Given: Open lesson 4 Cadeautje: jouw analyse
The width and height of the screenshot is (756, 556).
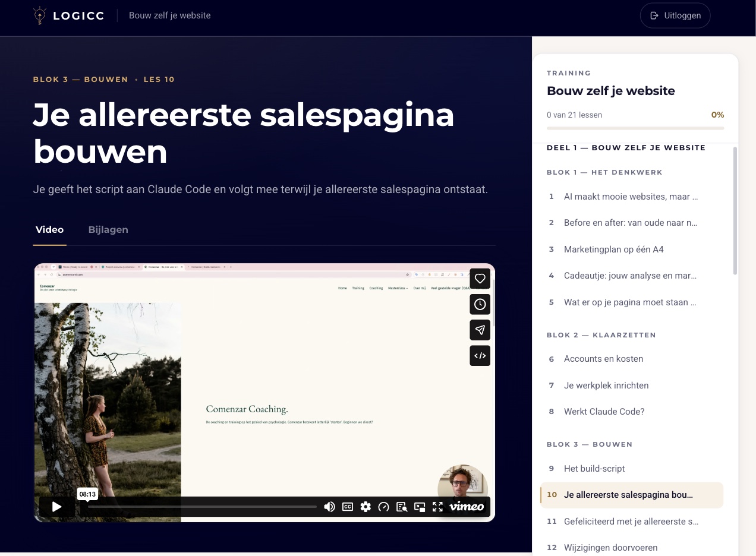Looking at the screenshot, I should tap(632, 276).
